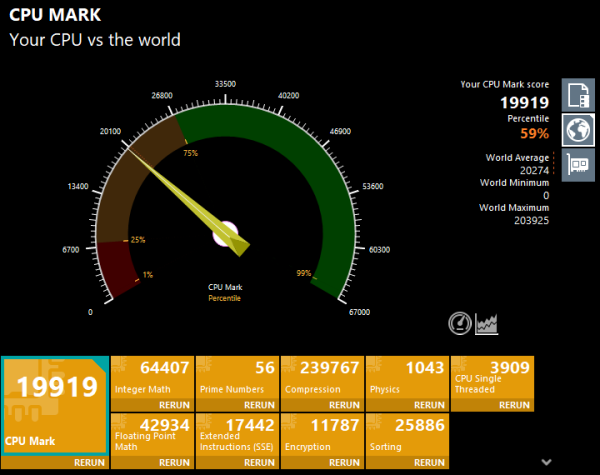Select the world comparison globe icon
The width and height of the screenshot is (600, 475).
(578, 130)
